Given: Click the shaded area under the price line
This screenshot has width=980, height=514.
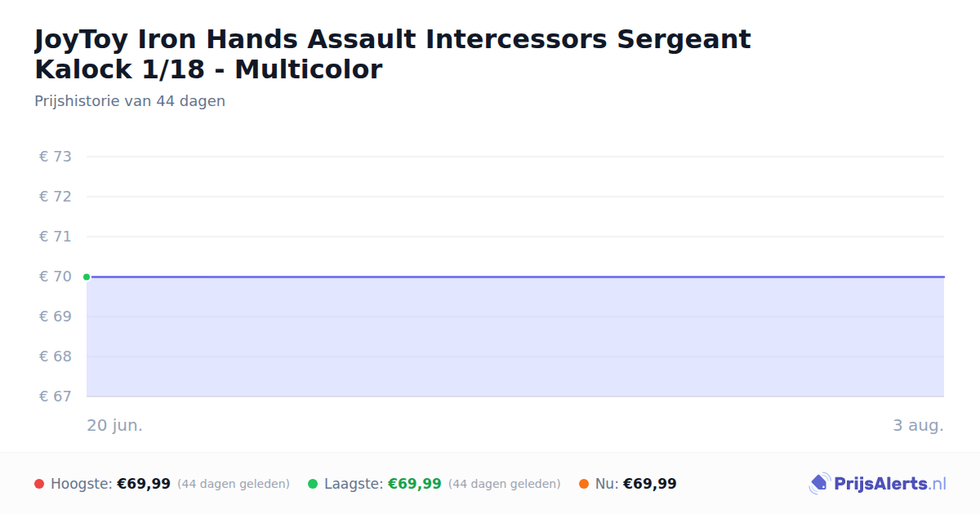Looking at the screenshot, I should pos(515,337).
